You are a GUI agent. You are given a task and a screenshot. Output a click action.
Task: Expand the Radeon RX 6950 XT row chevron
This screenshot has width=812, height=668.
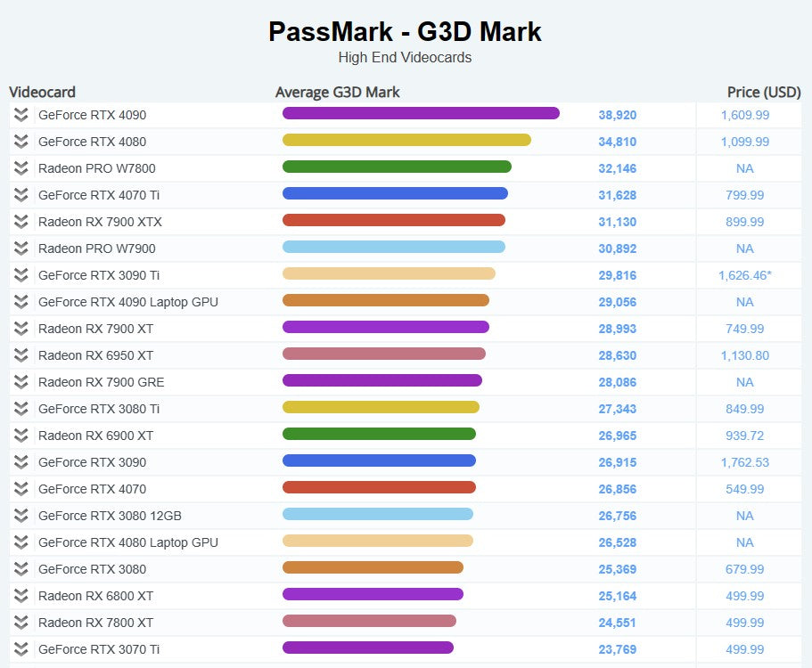(x=21, y=355)
